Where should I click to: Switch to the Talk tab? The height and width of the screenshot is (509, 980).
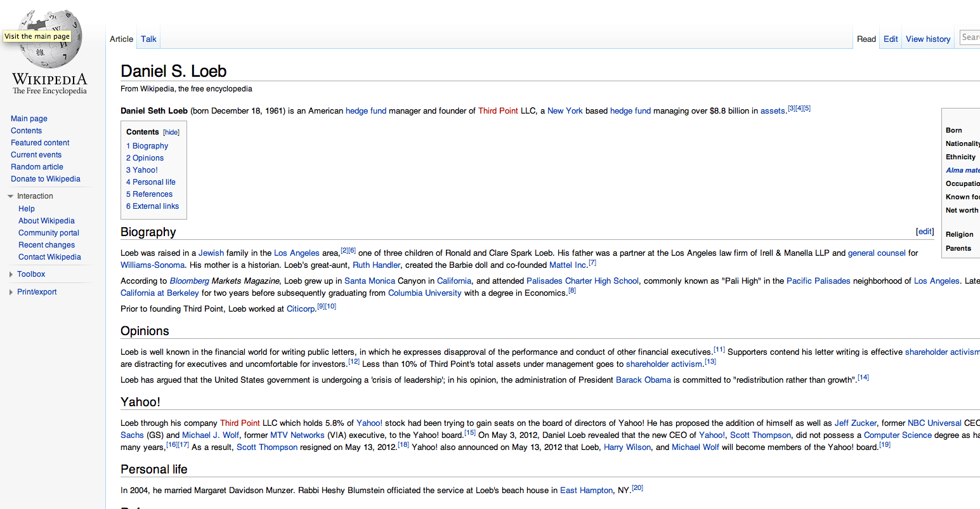pyautogui.click(x=148, y=39)
